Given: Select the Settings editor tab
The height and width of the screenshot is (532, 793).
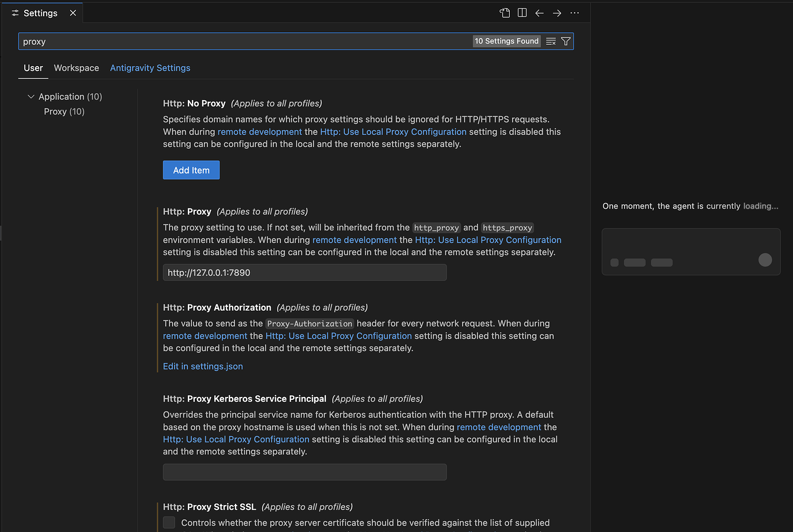Looking at the screenshot, I should (43, 13).
